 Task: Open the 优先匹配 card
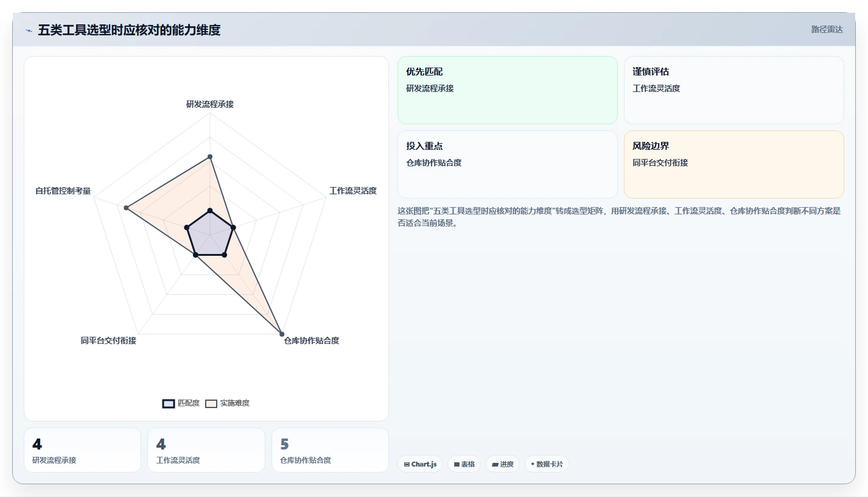coord(508,90)
